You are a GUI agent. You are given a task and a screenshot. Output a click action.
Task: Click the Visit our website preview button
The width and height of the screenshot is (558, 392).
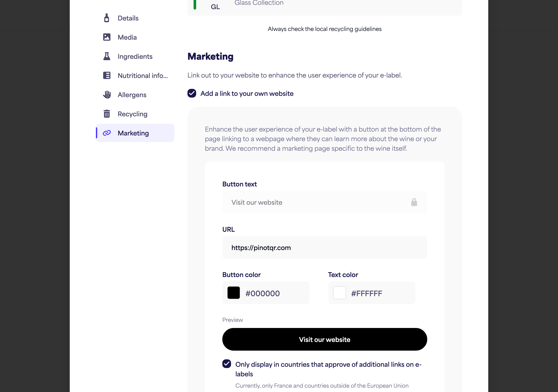325,339
